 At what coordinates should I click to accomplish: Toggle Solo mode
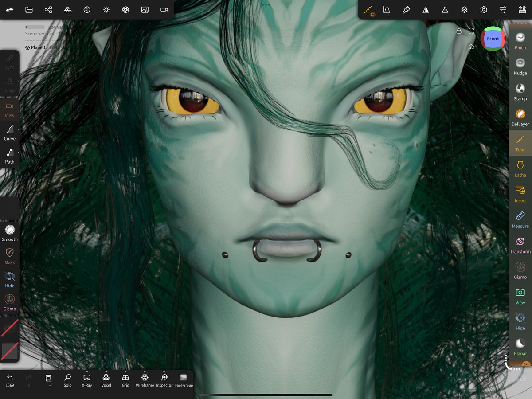(67, 380)
